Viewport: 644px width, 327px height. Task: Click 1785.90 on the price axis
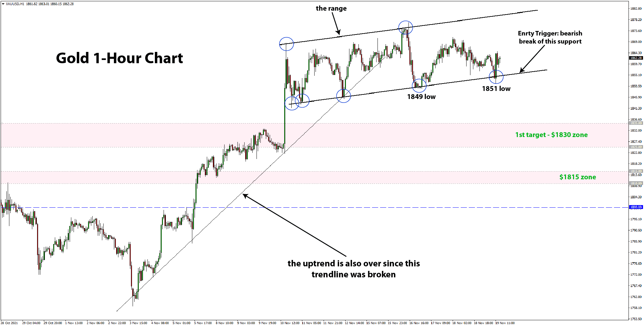pos(636,242)
